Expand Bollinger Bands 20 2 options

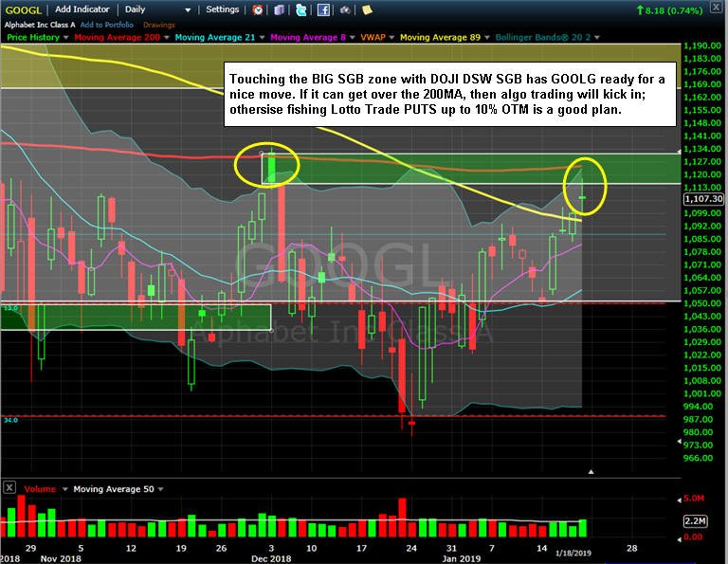pyautogui.click(x=596, y=37)
